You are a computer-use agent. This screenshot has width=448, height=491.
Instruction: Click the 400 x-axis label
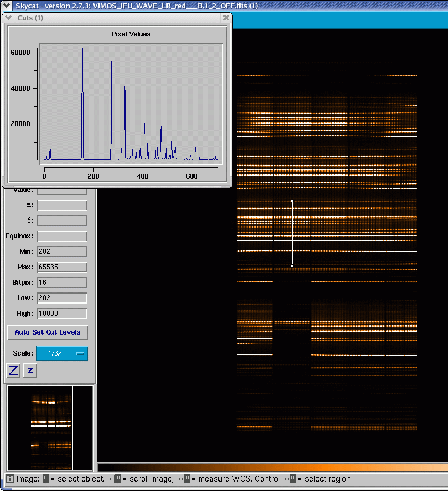pos(143,176)
